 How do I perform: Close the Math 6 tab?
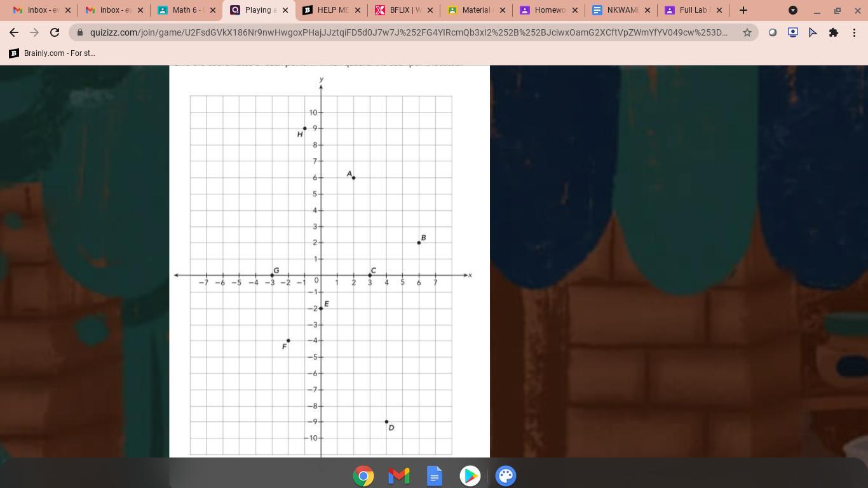point(213,10)
